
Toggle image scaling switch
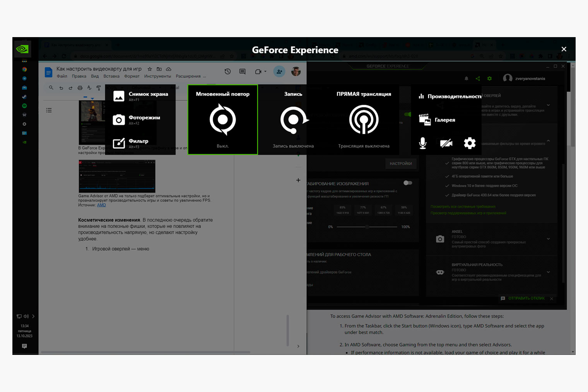[408, 183]
